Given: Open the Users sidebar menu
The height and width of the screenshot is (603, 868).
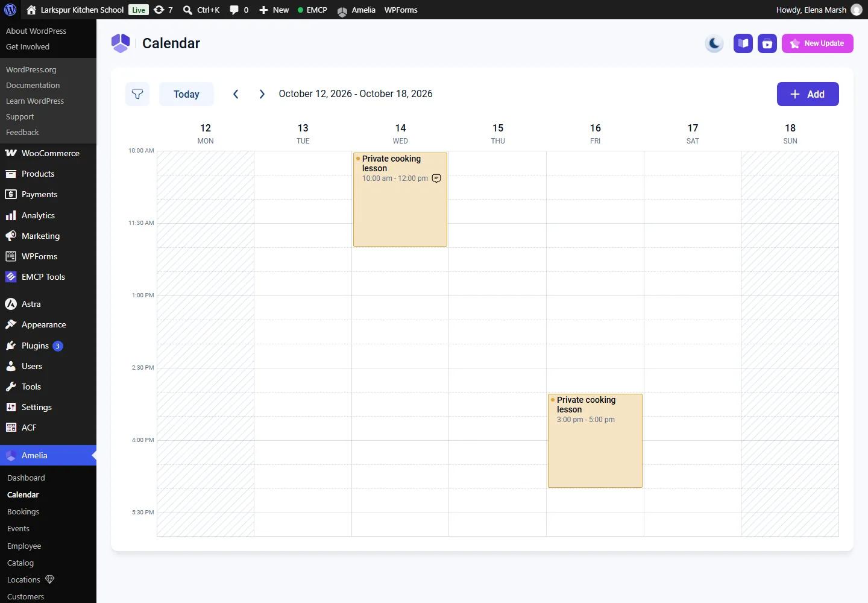Looking at the screenshot, I should pyautogui.click(x=48, y=366).
